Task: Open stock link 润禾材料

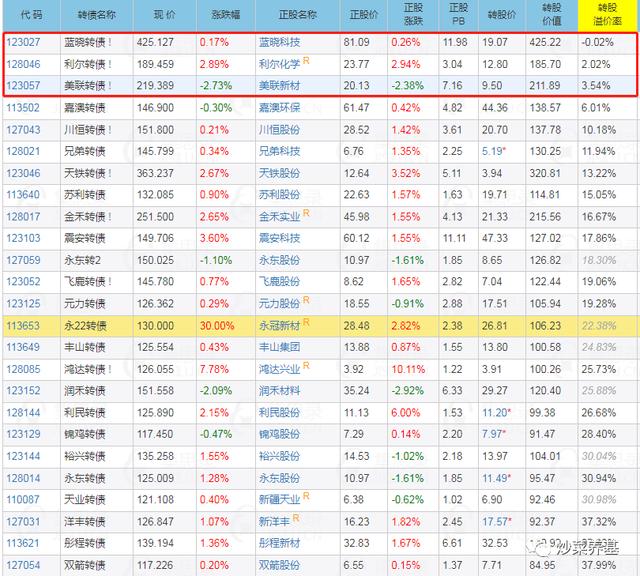Action: (280, 391)
